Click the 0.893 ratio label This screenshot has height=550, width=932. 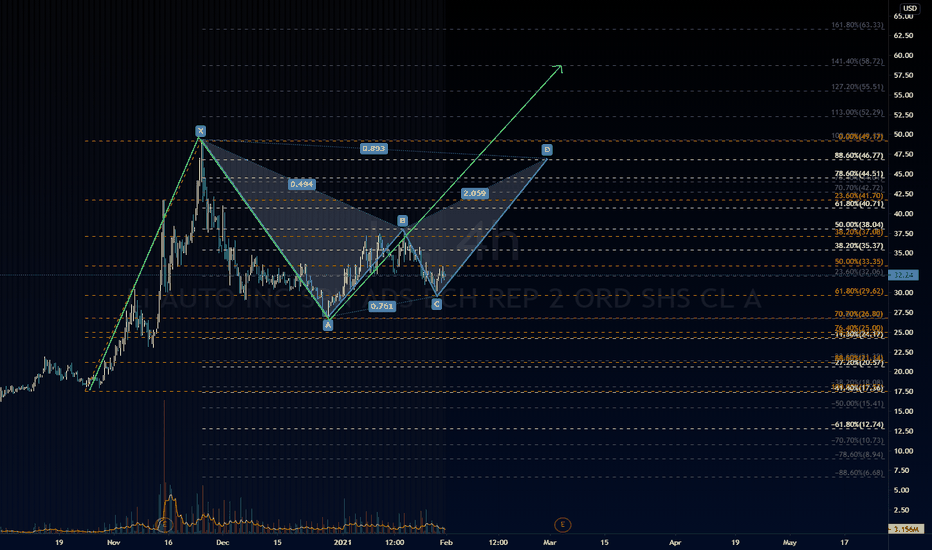[x=374, y=148]
